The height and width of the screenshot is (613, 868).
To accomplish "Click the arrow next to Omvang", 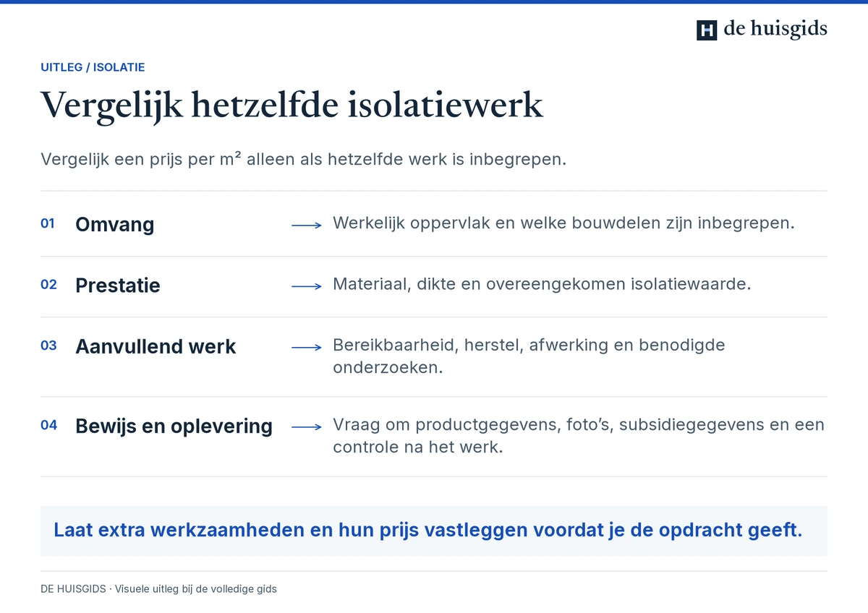I will click(307, 226).
